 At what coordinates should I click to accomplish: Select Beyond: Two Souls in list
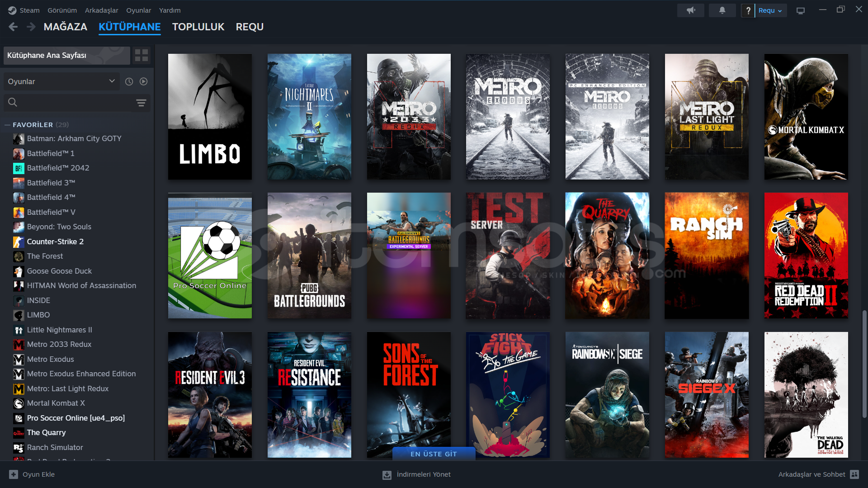[x=59, y=227]
